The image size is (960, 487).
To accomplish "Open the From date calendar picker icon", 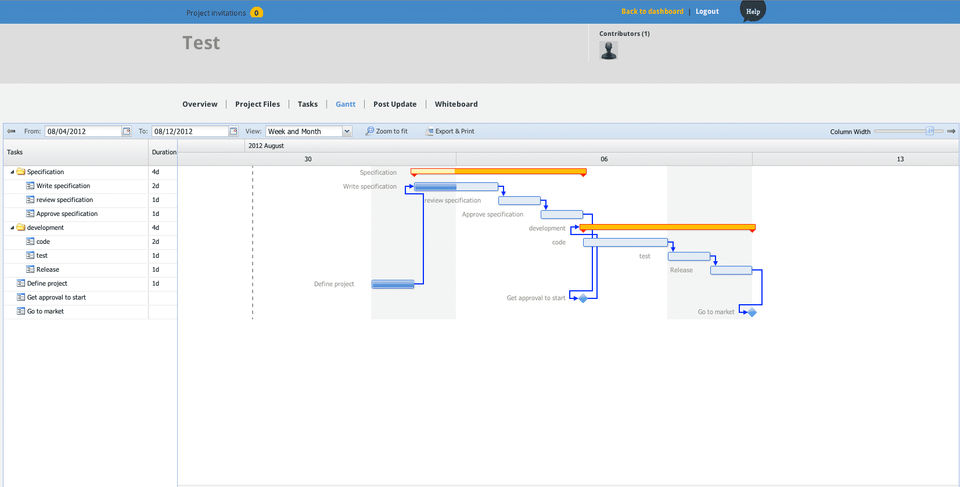I will pos(127,131).
